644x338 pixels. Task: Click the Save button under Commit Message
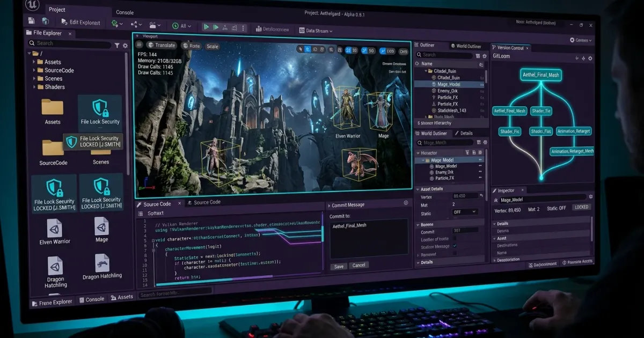[339, 266]
